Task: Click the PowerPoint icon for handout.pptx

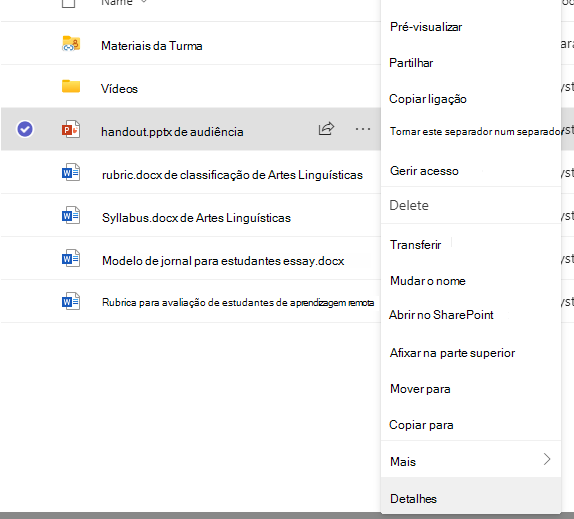Action: (x=71, y=129)
